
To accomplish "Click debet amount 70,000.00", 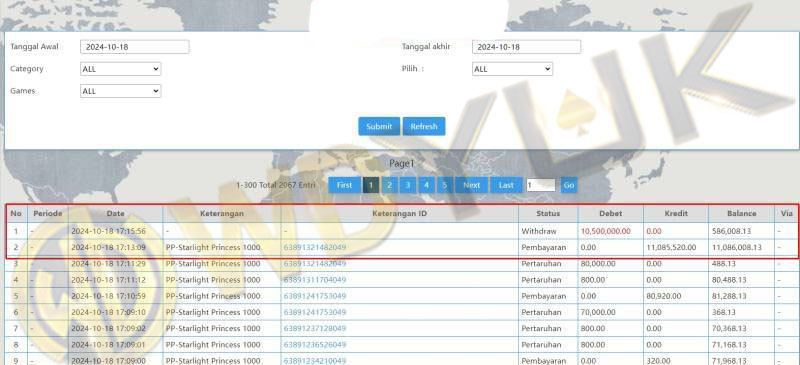I will 598,312.
